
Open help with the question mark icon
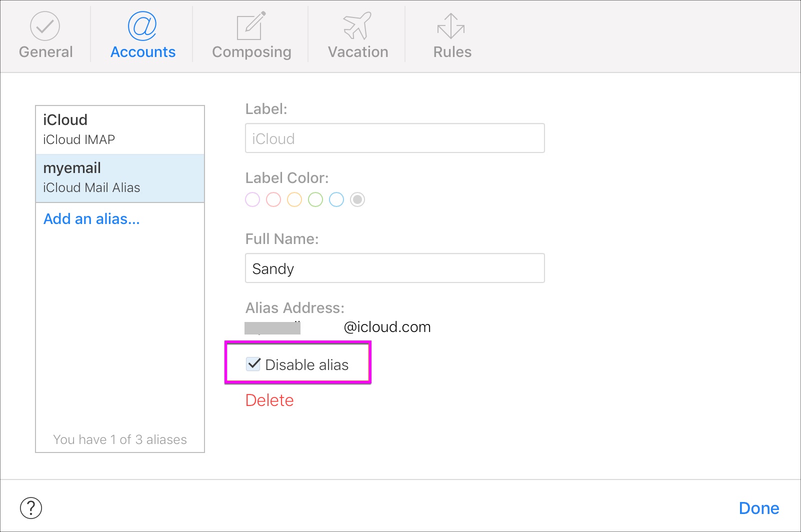point(31,508)
